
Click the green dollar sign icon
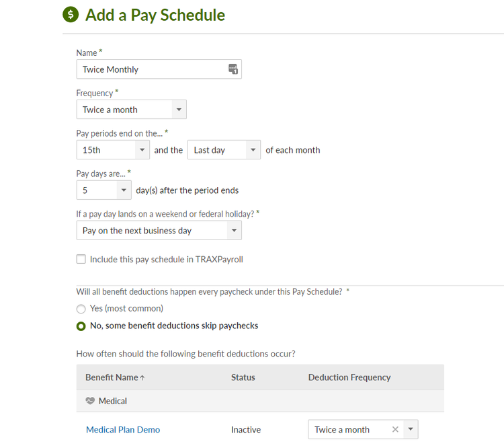[x=71, y=15]
